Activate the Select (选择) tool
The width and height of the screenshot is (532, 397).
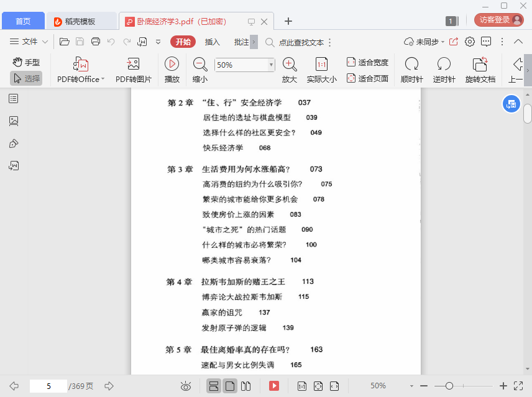point(26,78)
